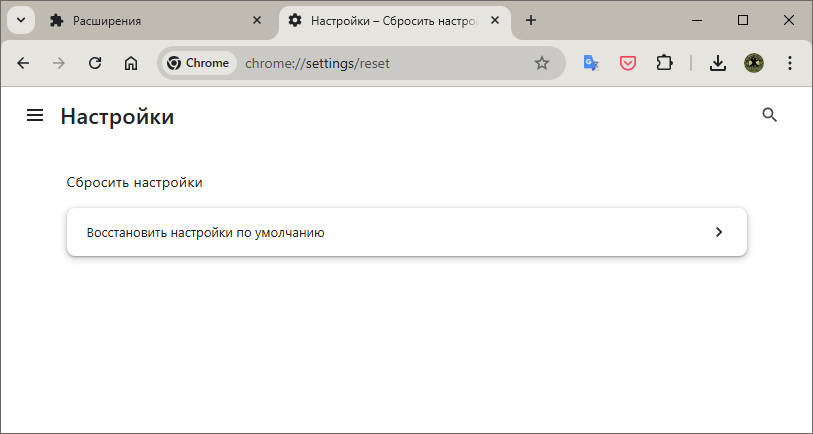Open a new tab with plus button
The height and width of the screenshot is (434, 813).
530,21
